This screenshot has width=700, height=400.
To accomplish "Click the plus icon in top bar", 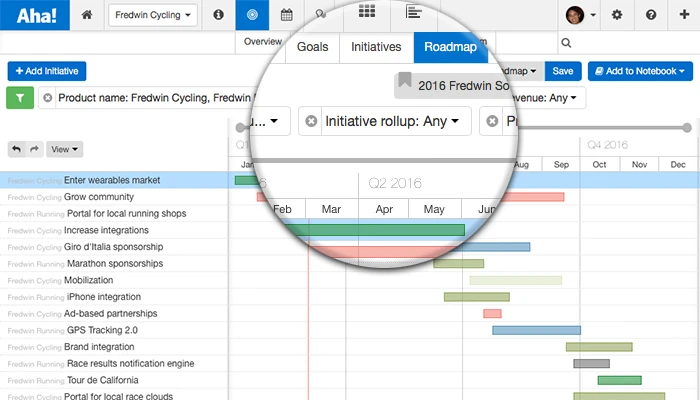I will pyautogui.click(x=684, y=14).
